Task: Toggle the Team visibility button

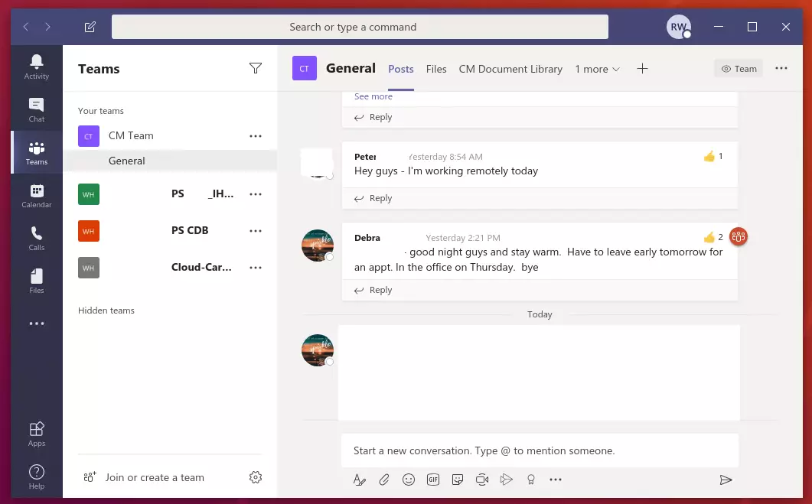Action: pos(739,68)
